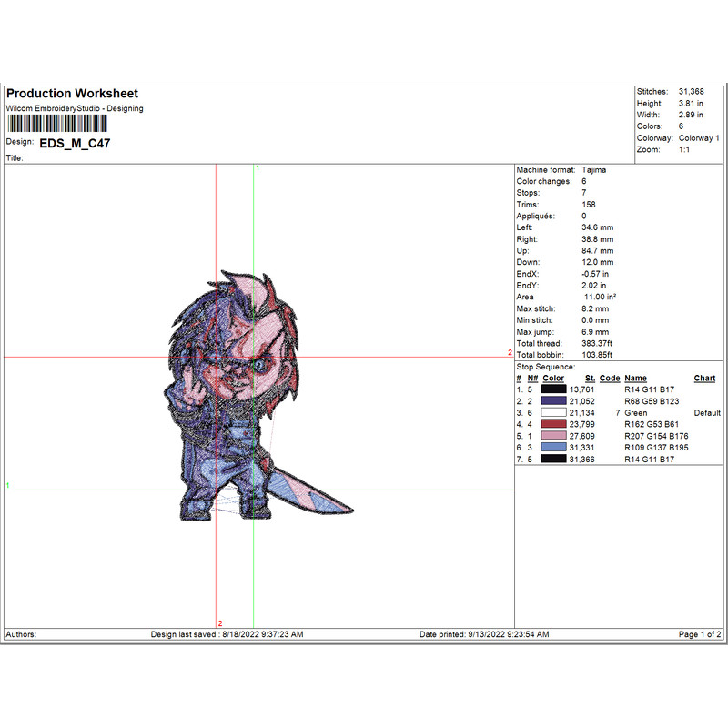
Task: Click the Production Worksheet heading
Action: (x=72, y=94)
